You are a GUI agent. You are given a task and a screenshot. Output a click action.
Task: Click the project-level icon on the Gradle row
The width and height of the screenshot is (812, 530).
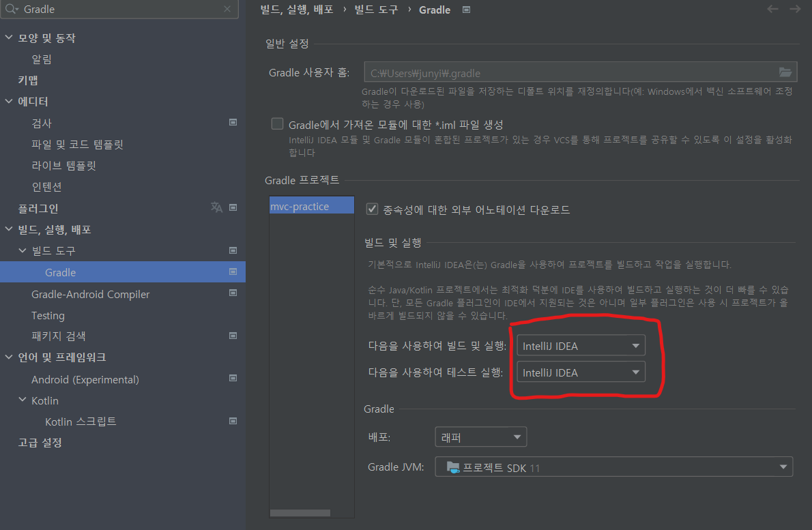coord(233,271)
